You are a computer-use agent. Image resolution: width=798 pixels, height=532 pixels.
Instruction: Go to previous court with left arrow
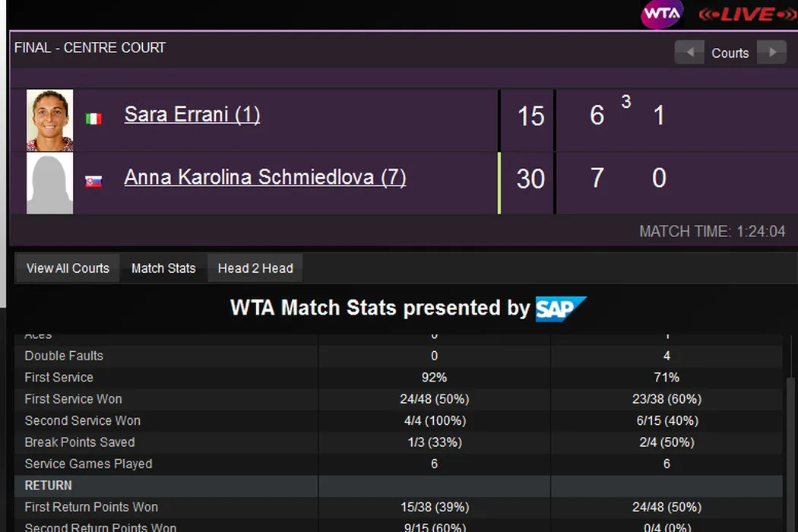pyautogui.click(x=690, y=52)
